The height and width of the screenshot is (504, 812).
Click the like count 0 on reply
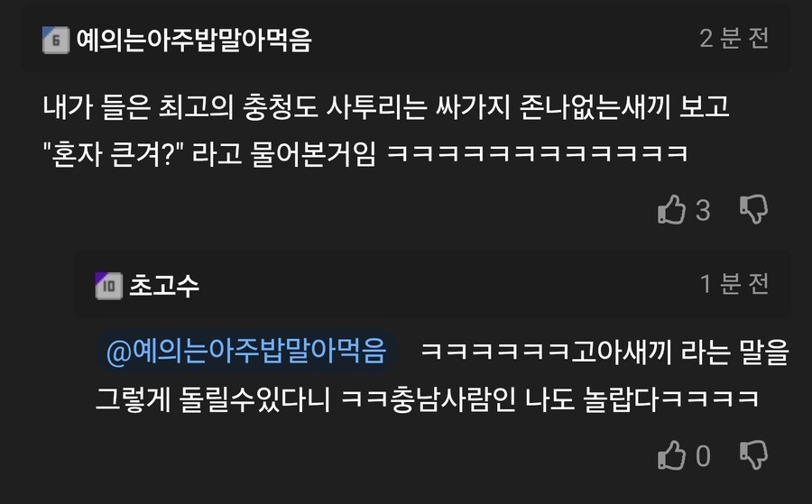tap(703, 456)
